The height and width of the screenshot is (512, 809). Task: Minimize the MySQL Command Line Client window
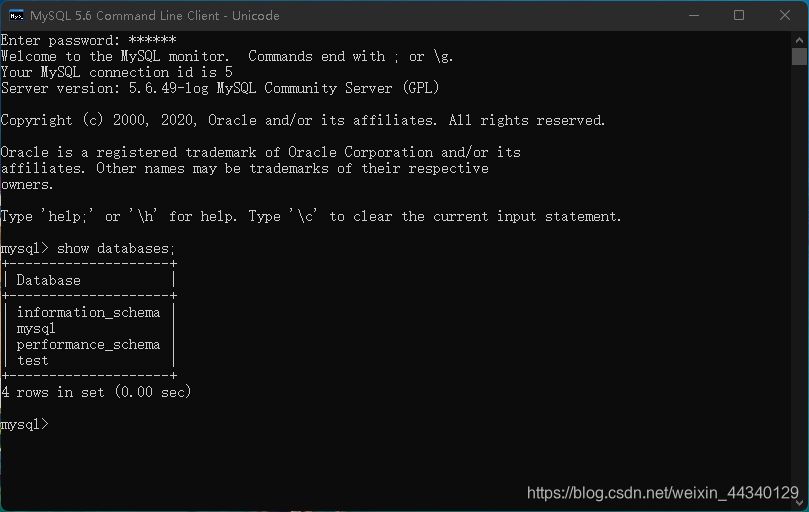pyautogui.click(x=693, y=15)
